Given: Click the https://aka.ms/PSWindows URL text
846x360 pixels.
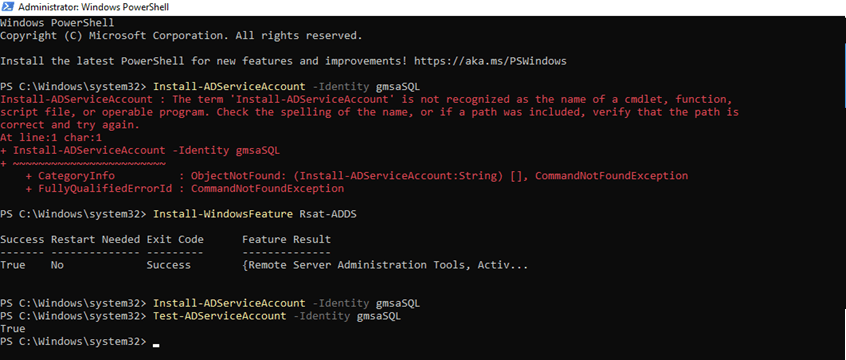Looking at the screenshot, I should click(x=490, y=62).
